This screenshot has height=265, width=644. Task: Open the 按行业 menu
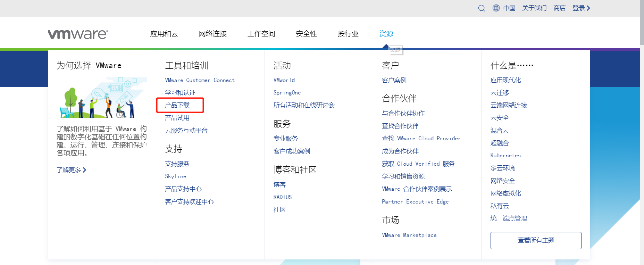348,34
